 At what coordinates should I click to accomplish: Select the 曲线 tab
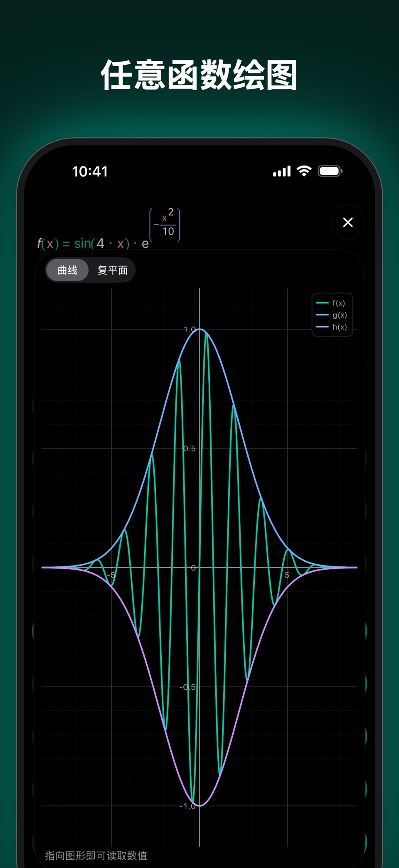(67, 270)
